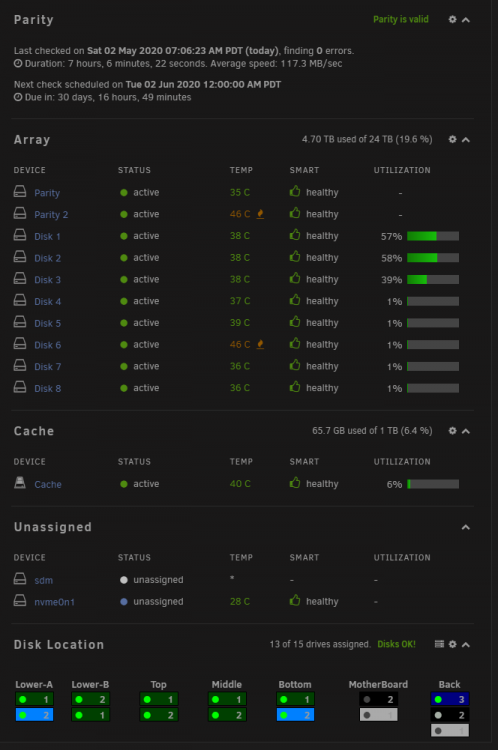Click the Disk 2 utilization bar
Image resolution: width=498 pixels, height=750 pixels.
click(433, 258)
